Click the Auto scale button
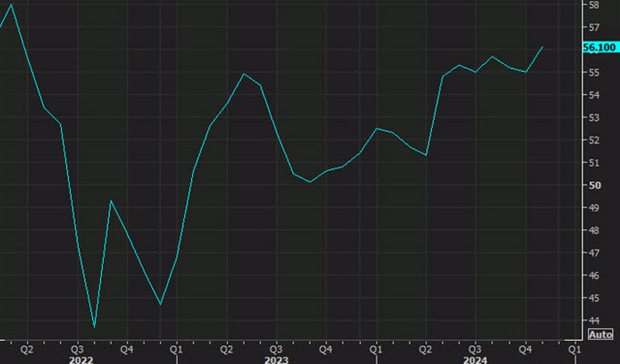 point(600,335)
